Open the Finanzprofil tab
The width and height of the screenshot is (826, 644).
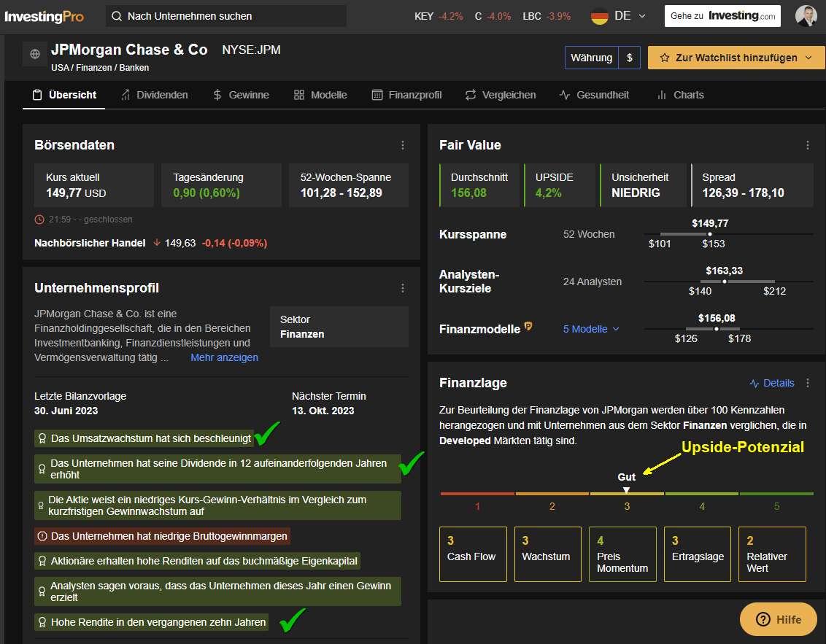coord(406,96)
